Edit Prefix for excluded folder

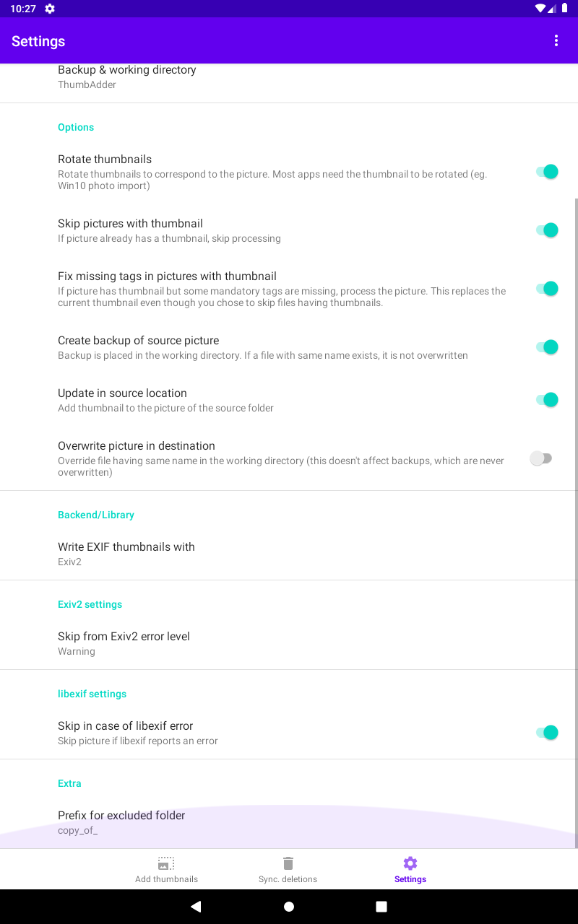pos(121,822)
